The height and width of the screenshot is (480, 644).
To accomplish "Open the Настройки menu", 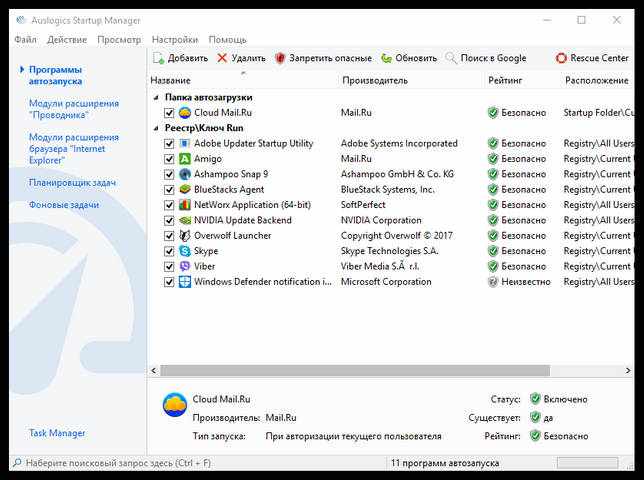I will tap(175, 40).
